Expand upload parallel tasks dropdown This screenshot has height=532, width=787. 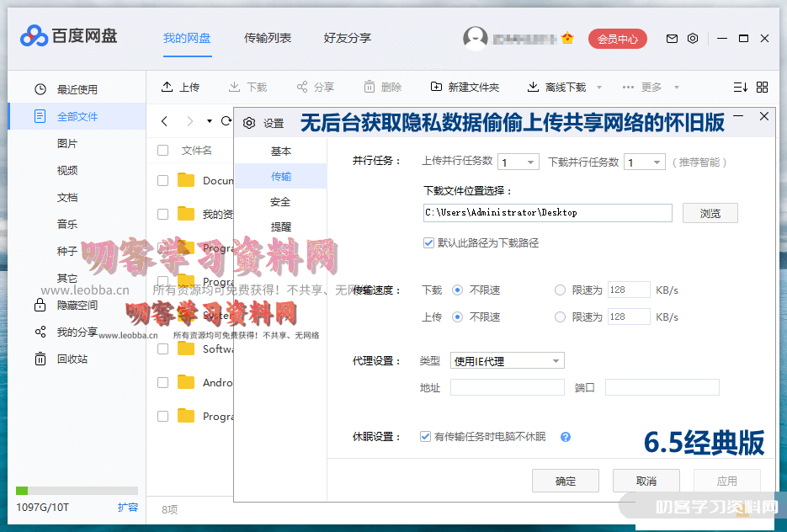(518, 162)
